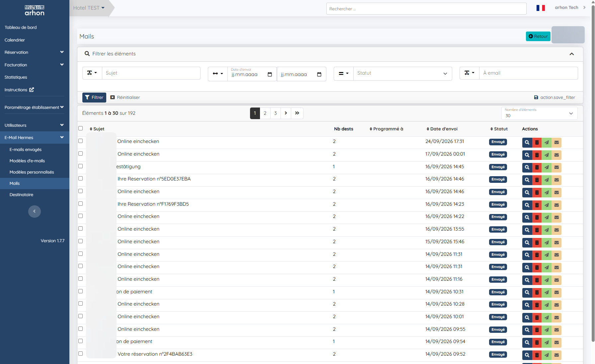Screen dimensions: 595x364
Task: Open the À email filter operator dropdown
Action: 469,73
